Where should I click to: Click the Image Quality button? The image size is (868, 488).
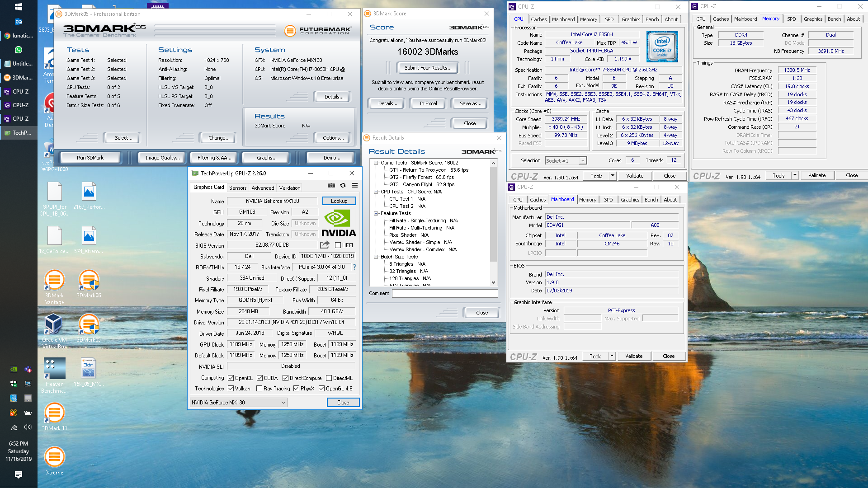coord(162,158)
